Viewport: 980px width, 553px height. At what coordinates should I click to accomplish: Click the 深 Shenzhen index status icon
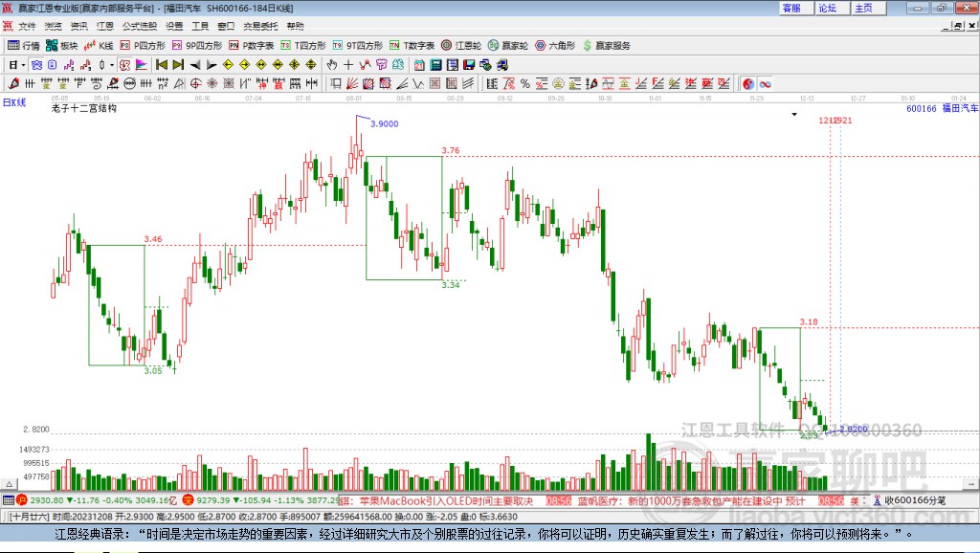click(x=189, y=499)
